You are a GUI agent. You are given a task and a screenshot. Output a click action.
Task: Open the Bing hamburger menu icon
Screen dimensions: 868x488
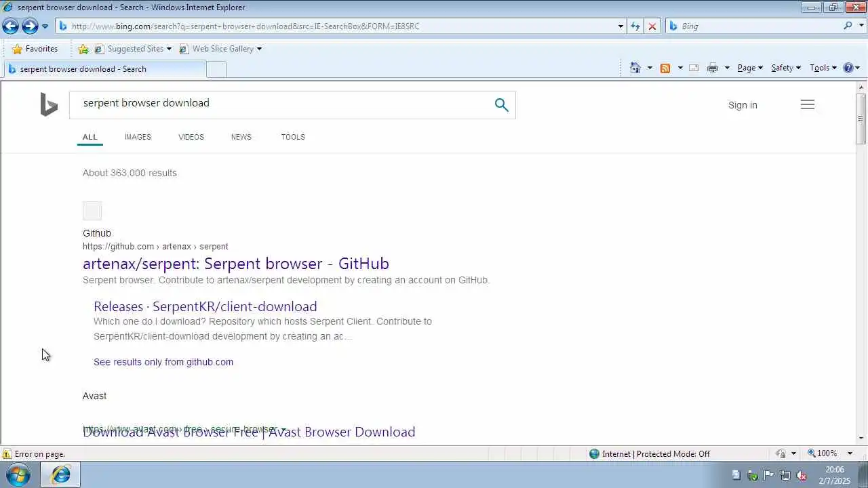(807, 104)
